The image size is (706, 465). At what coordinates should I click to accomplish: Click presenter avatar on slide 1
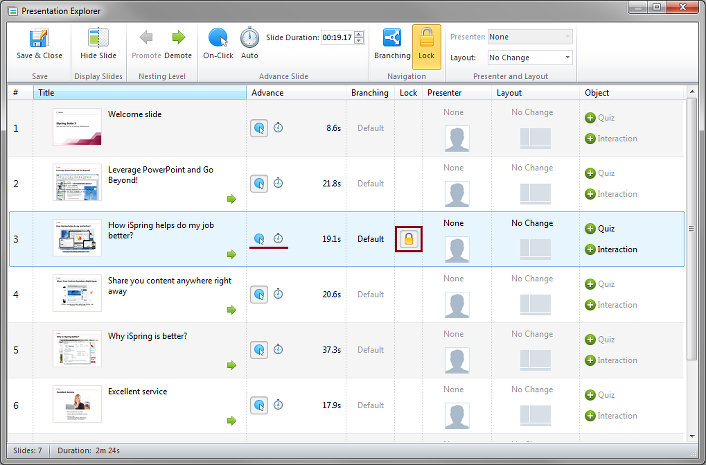click(457, 139)
